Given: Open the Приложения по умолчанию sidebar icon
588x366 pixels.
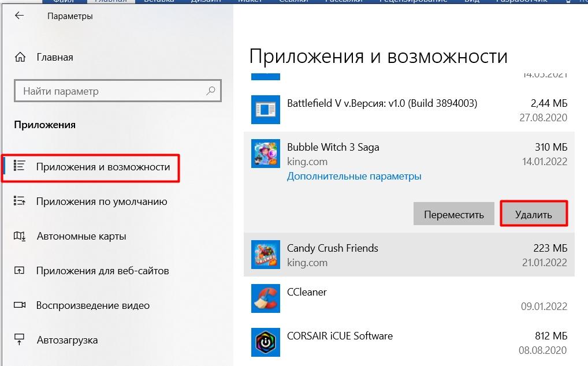Looking at the screenshot, I should tap(20, 201).
